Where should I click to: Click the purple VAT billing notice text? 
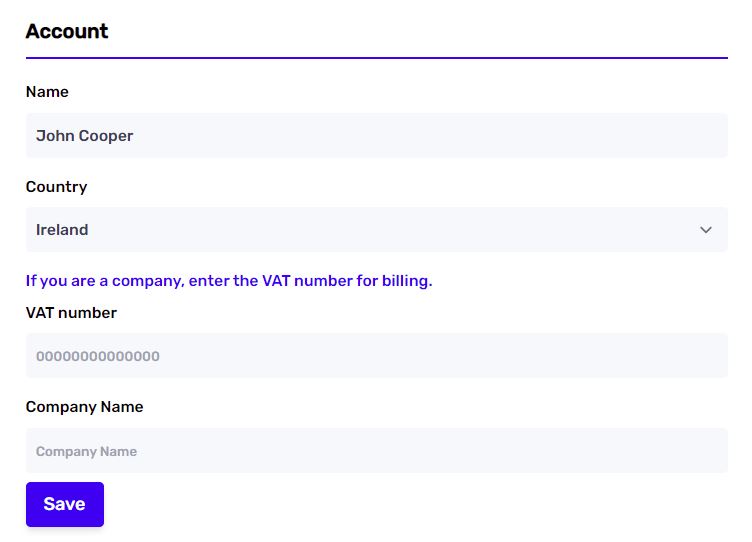(x=229, y=281)
